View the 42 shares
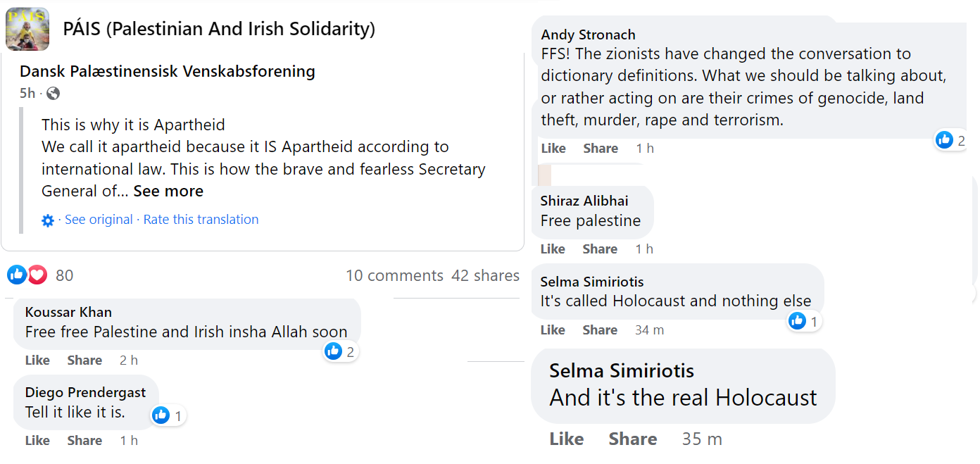Screen dimensions: 980x464 coord(485,275)
